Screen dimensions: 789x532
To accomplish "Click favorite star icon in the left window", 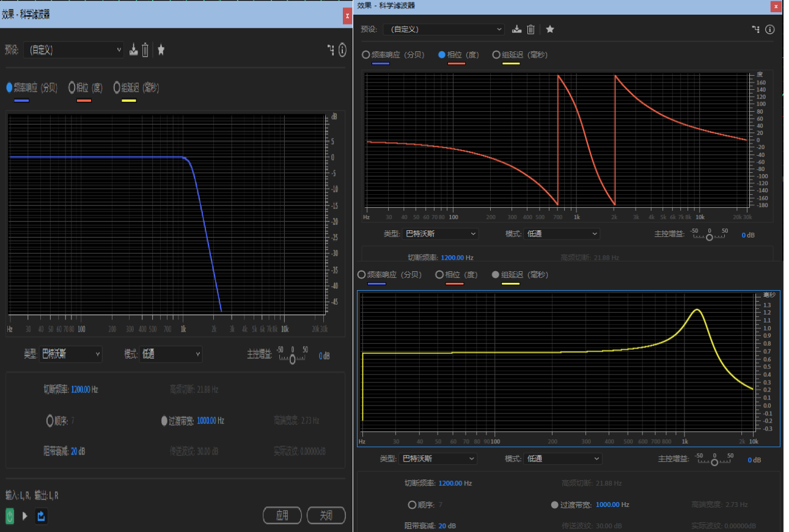I will coord(161,50).
